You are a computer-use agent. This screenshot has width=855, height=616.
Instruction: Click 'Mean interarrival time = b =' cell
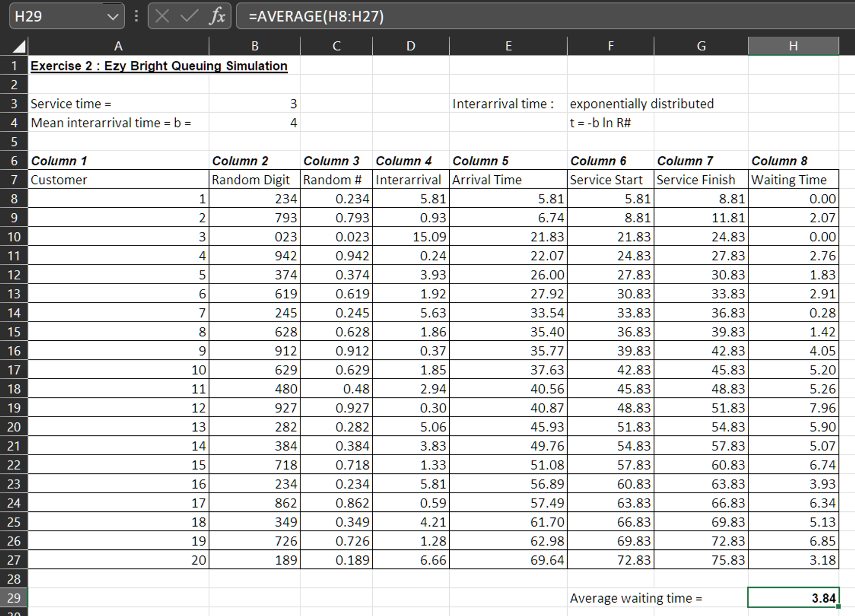pyautogui.click(x=118, y=123)
